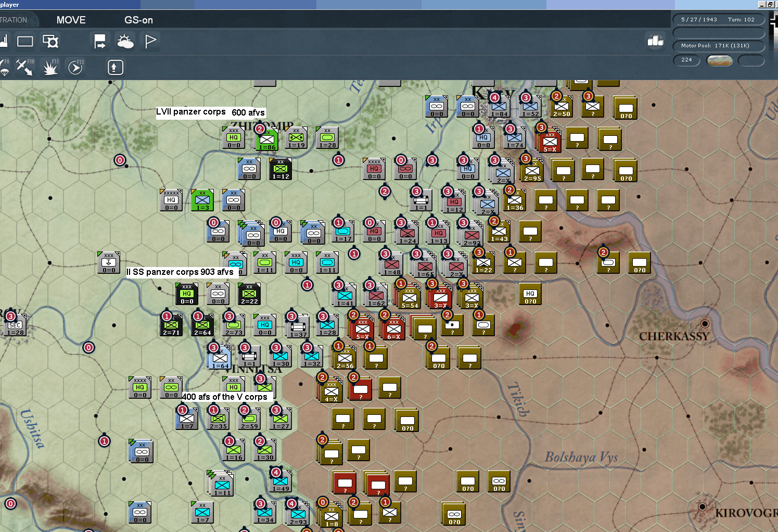This screenshot has height=532, width=778.
Task: Click the date and Turn 102 field
Action: [718, 20]
